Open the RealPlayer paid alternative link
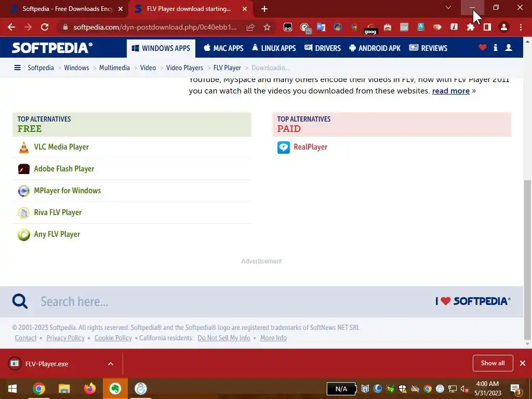Image resolution: width=532 pixels, height=399 pixels. pos(311,147)
